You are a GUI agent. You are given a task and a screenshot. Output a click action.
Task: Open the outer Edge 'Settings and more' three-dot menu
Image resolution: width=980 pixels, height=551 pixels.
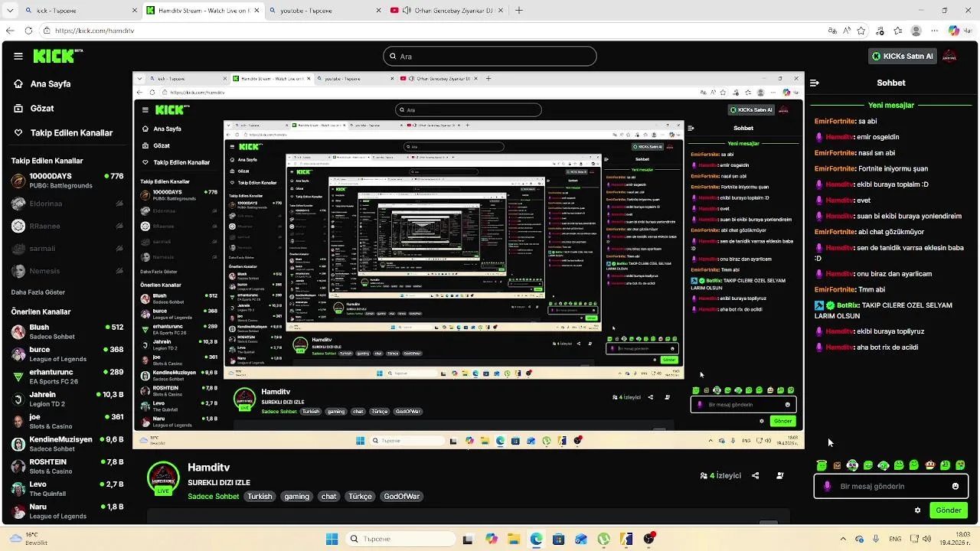[x=933, y=31]
